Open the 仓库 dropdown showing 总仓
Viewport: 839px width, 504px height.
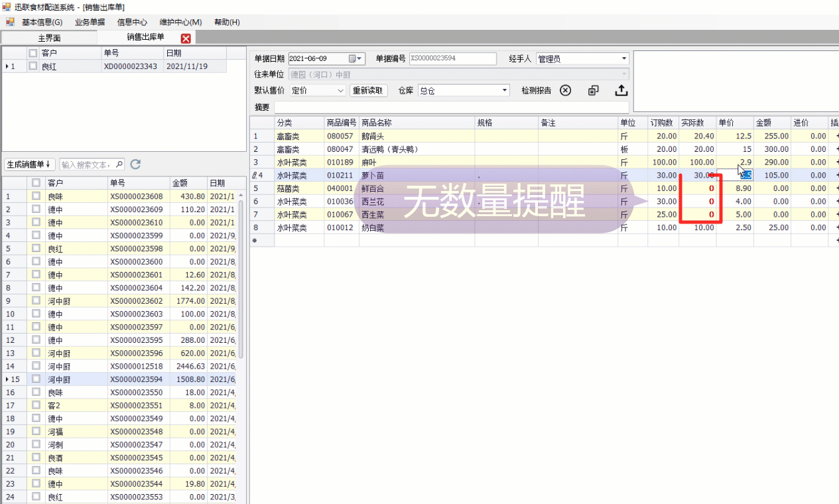(505, 90)
